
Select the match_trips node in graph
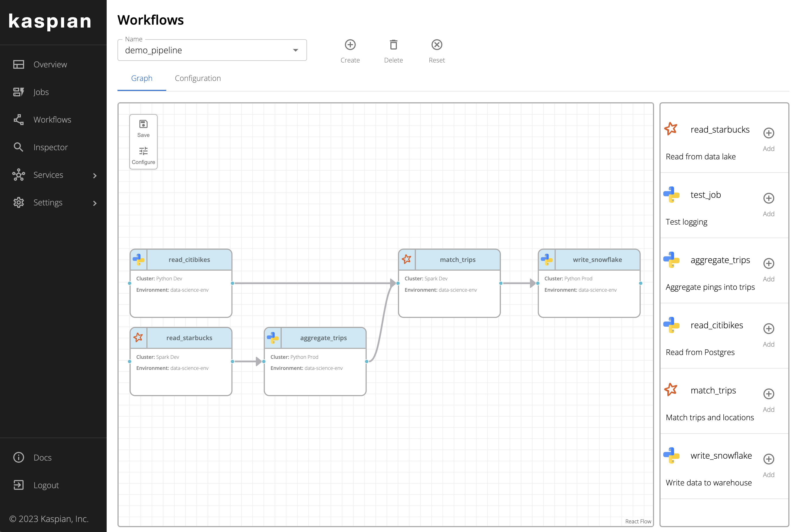click(x=457, y=260)
